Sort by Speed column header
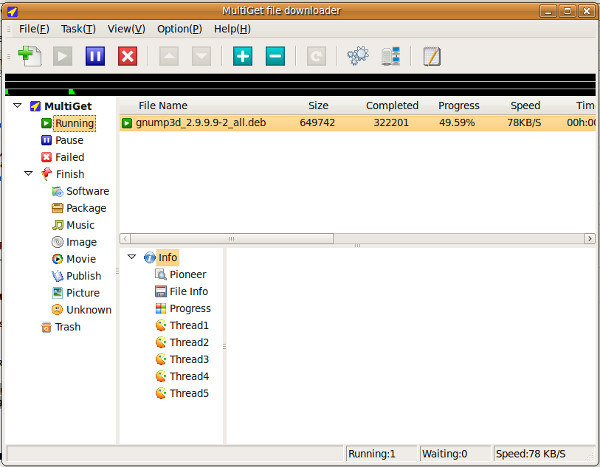 [x=525, y=106]
